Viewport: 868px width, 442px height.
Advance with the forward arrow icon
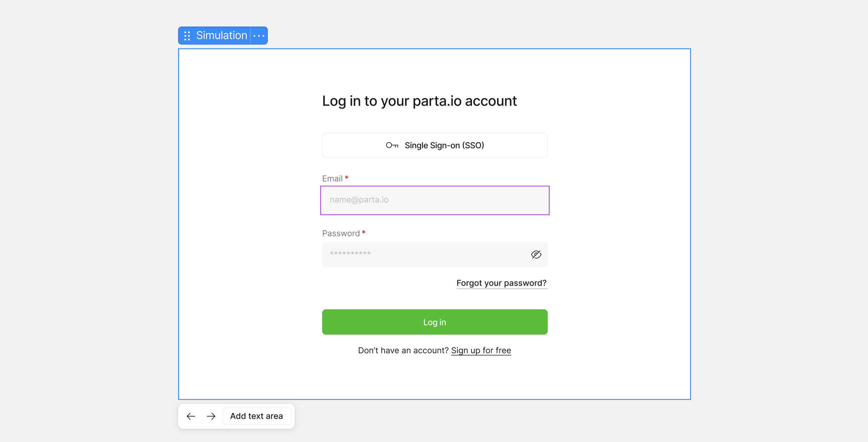(x=211, y=416)
